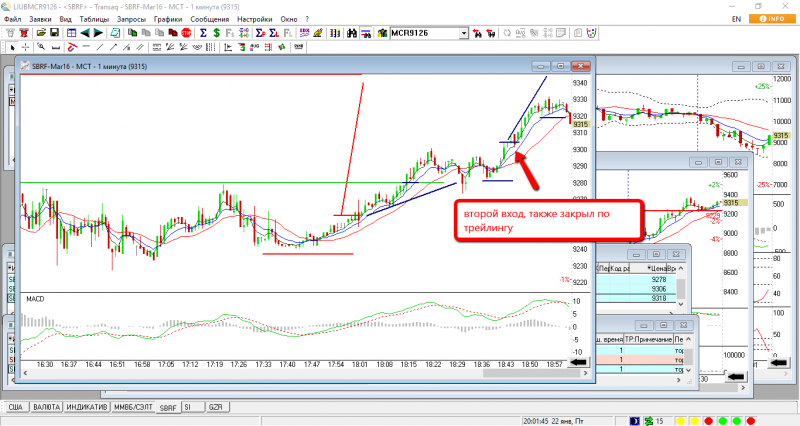Open the Настройки menu
The height and width of the screenshot is (426, 800).
point(255,19)
